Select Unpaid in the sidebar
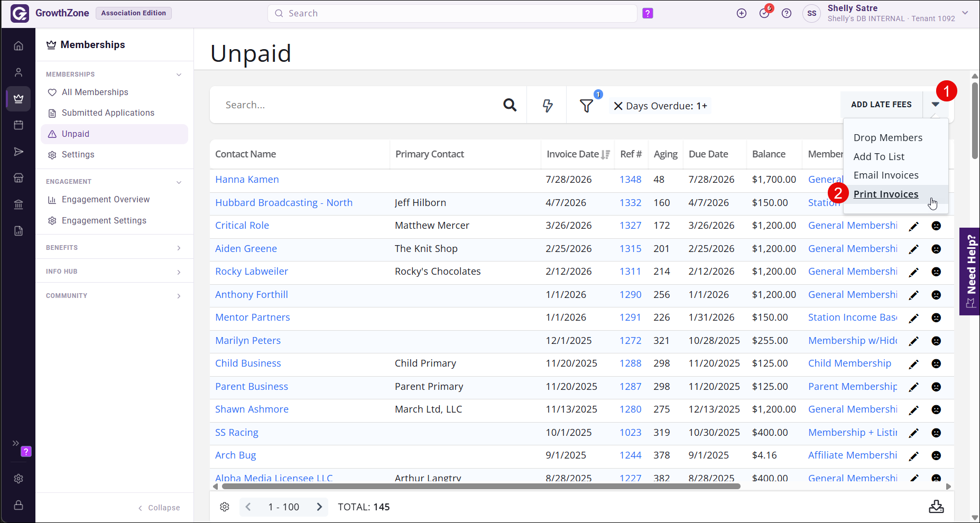980x523 pixels. tap(114, 134)
